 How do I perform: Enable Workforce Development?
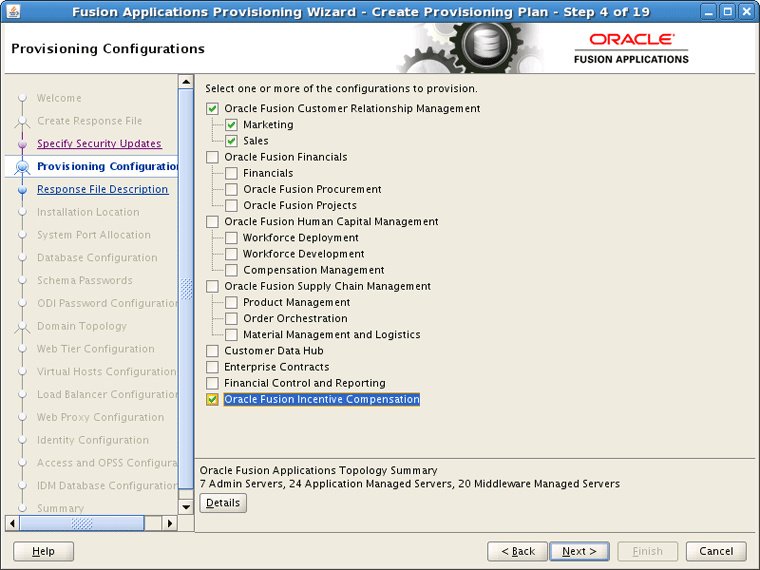(x=231, y=254)
